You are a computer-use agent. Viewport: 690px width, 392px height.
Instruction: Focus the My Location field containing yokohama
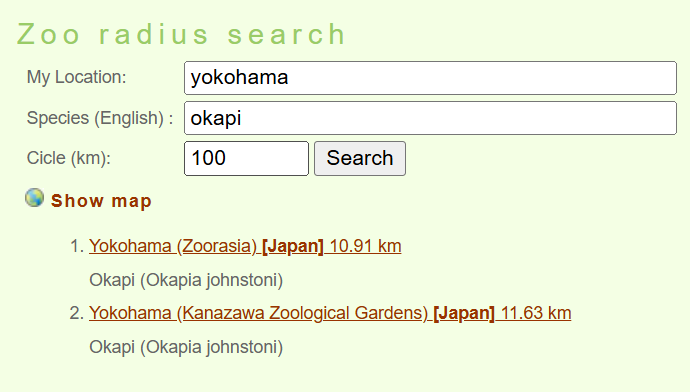point(430,78)
